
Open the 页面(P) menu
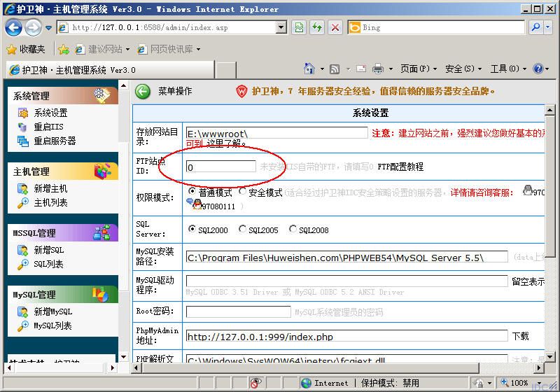pyautogui.click(x=419, y=68)
